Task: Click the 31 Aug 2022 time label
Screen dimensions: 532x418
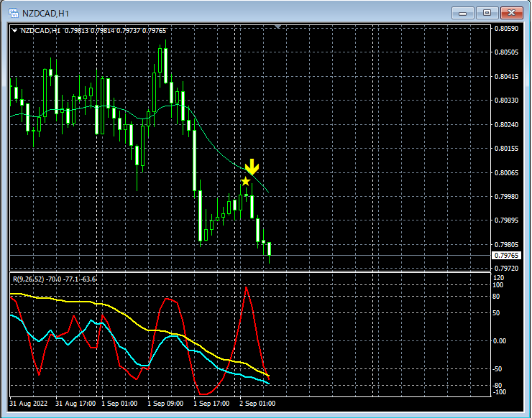Action: [x=29, y=404]
